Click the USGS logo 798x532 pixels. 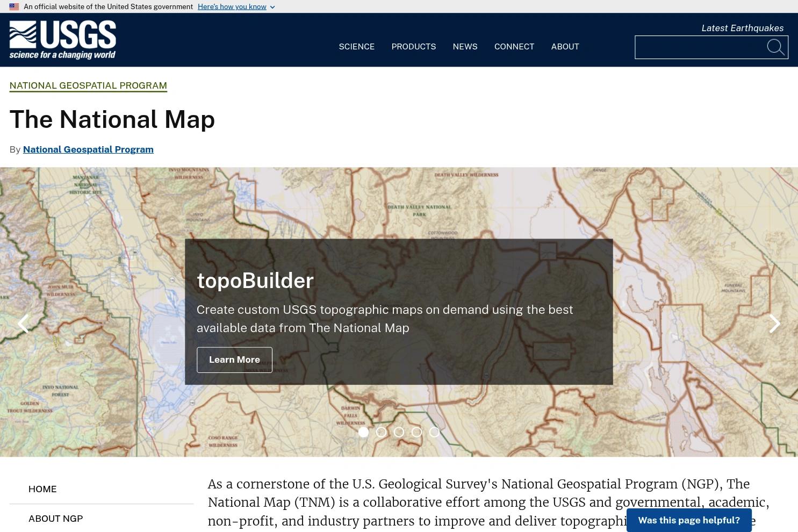tap(63, 40)
